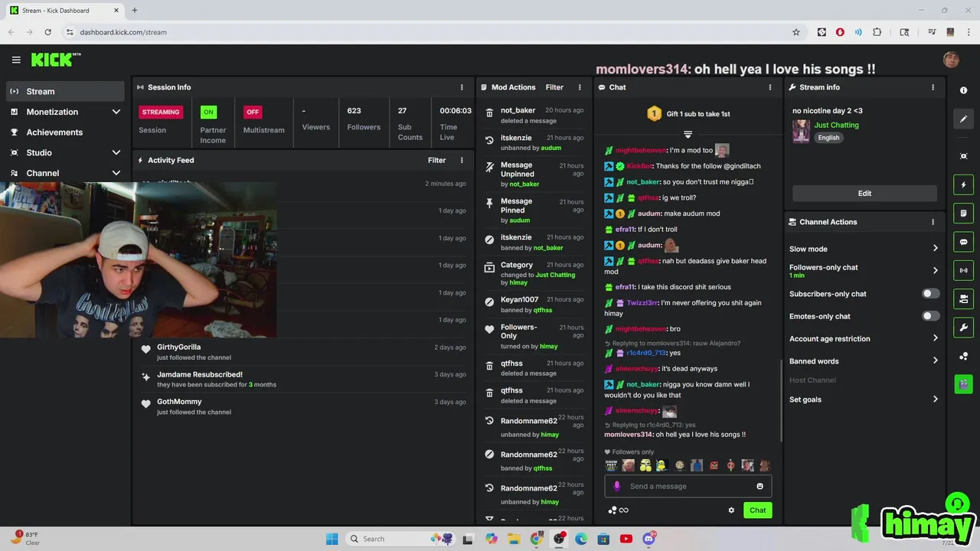The height and width of the screenshot is (551, 980).
Task: Open Stream info three-dot options
Action: click(x=933, y=87)
